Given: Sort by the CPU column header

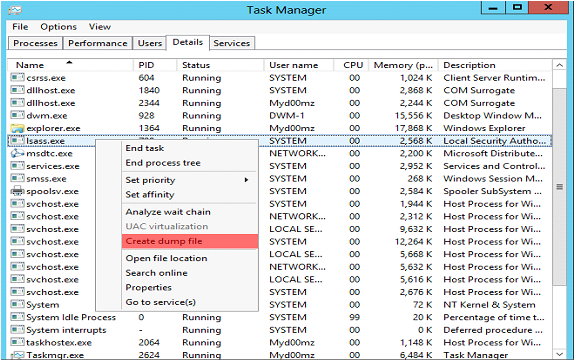Looking at the screenshot, I should pyautogui.click(x=351, y=65).
